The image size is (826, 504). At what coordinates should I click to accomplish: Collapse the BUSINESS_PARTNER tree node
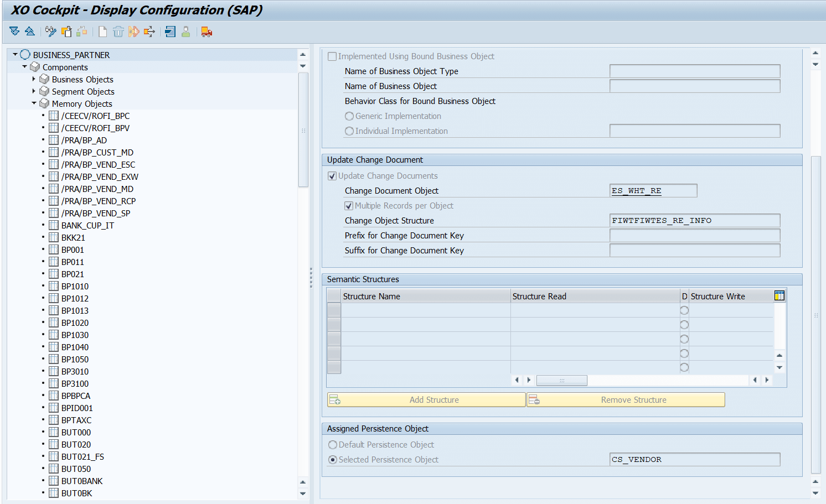pyautogui.click(x=16, y=55)
